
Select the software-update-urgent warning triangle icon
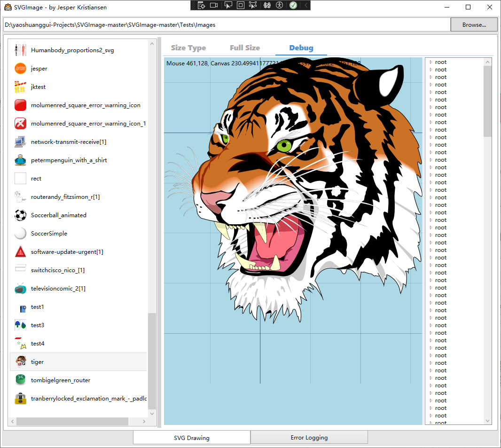pos(20,252)
